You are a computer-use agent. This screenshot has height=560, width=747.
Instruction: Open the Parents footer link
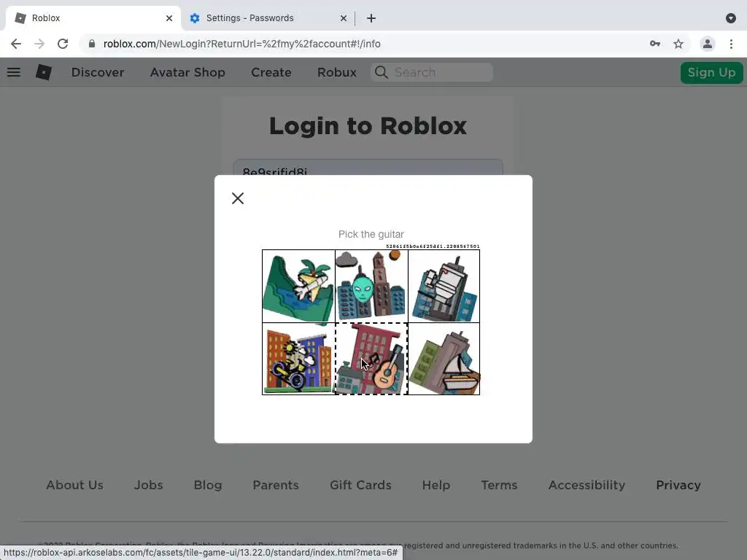pos(276,485)
